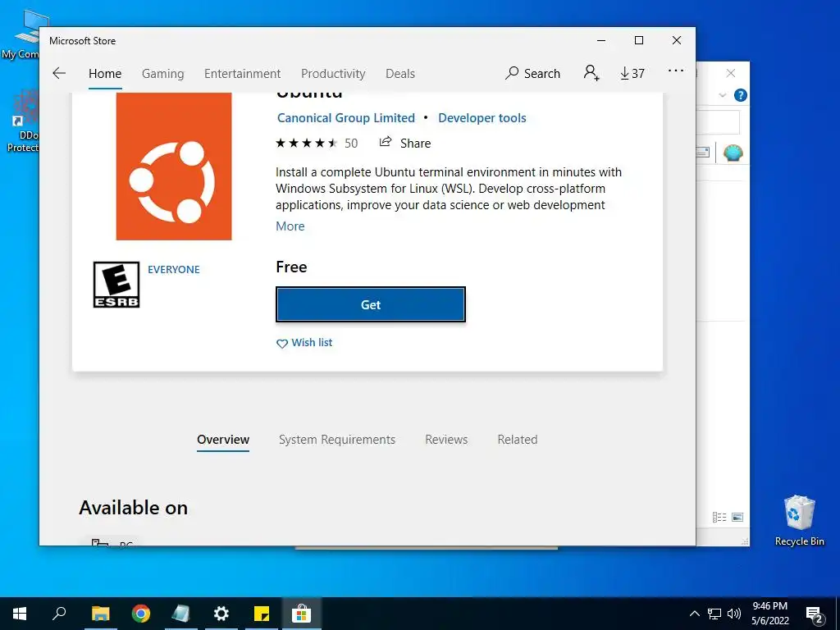Click the Get button
840x630 pixels.
click(x=371, y=305)
